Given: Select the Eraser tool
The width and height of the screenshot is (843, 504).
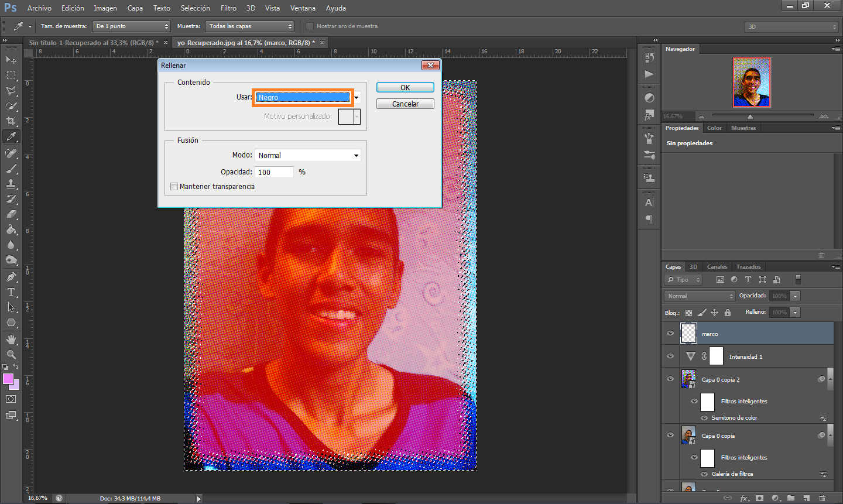Looking at the screenshot, I should 11,214.
